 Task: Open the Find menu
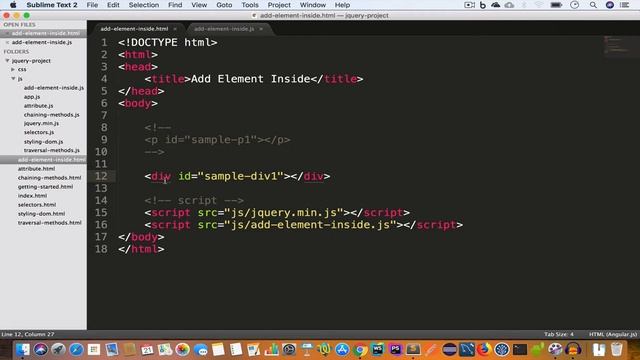[175, 5]
